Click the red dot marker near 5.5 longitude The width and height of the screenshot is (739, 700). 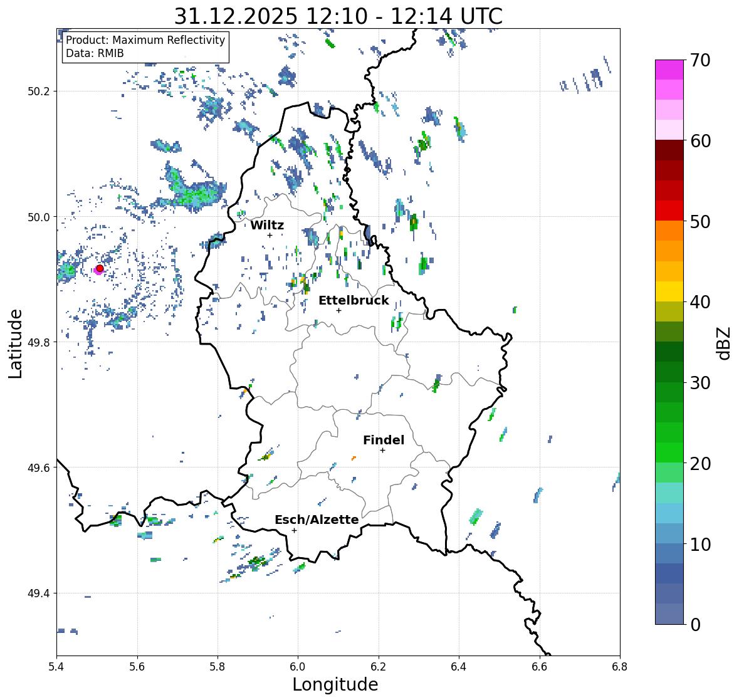click(100, 268)
